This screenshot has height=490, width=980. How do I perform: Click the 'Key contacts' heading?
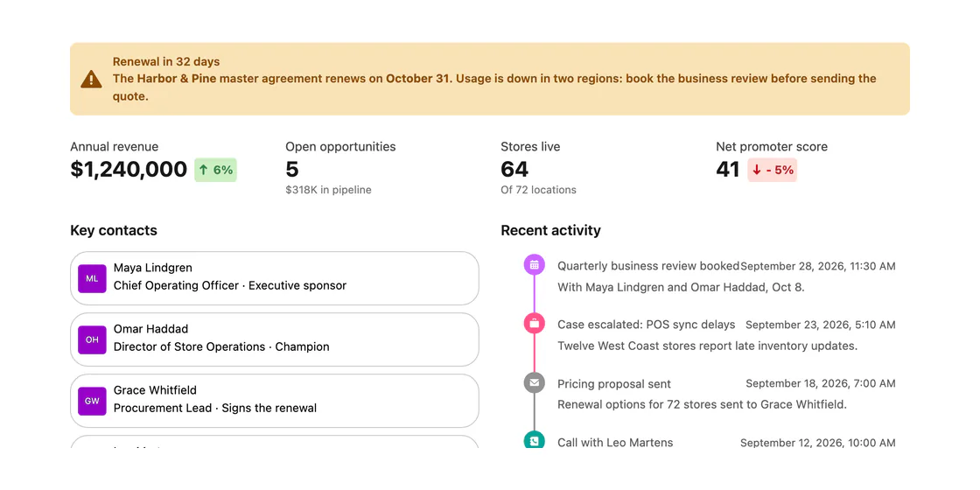tap(114, 231)
